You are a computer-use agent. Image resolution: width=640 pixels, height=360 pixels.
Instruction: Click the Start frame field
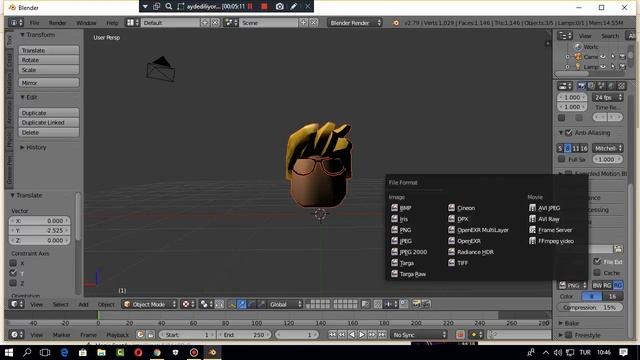pos(187,335)
